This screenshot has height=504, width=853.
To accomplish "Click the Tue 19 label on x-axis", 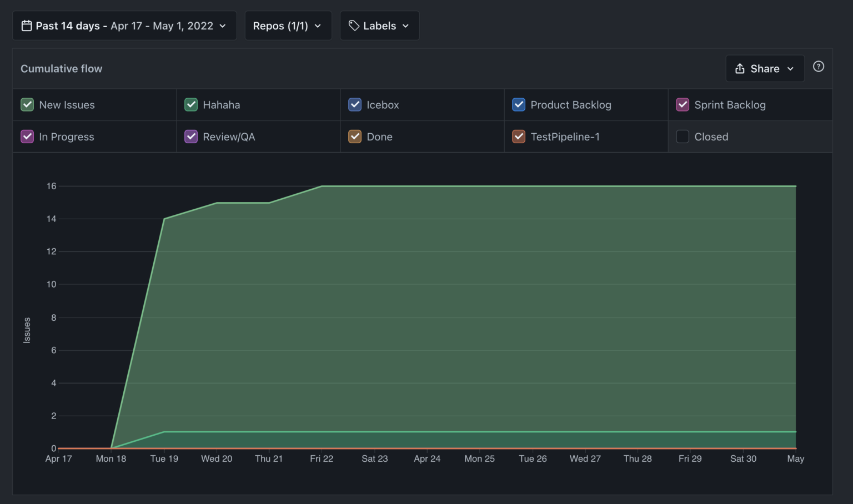I will 164,458.
